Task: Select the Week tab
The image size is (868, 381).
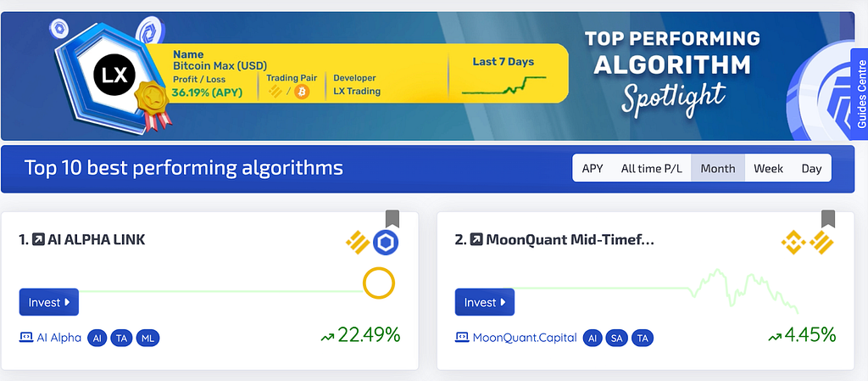Action: [x=768, y=168]
